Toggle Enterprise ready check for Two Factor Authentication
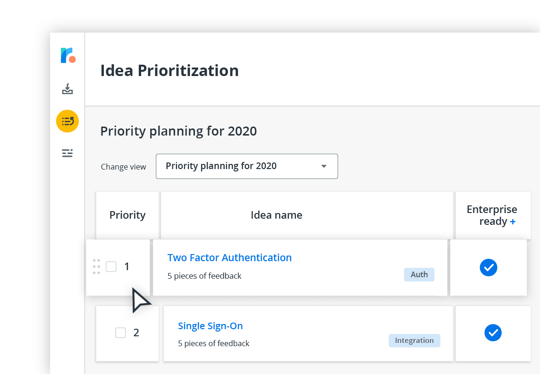The height and width of the screenshot is (392, 540). [x=489, y=267]
